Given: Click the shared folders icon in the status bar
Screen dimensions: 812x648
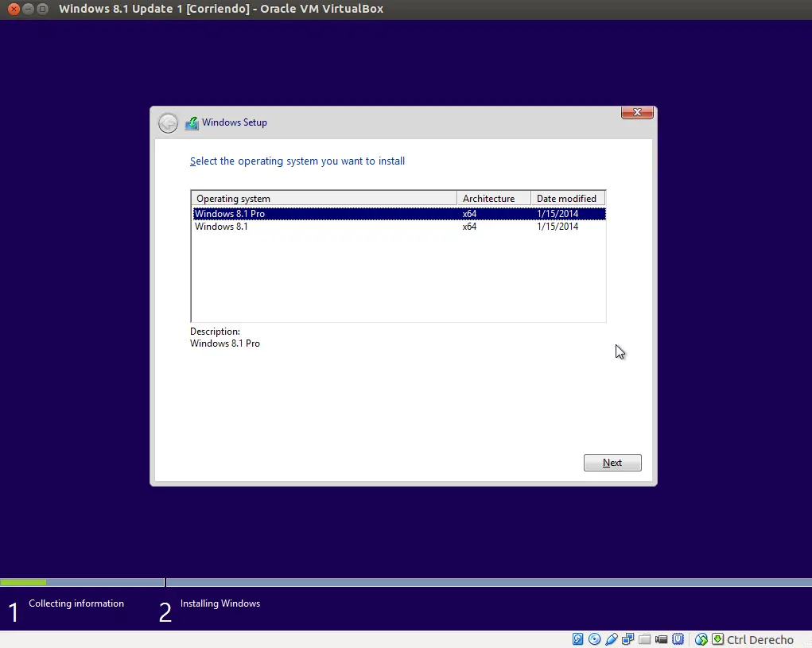Looking at the screenshot, I should point(644,639).
